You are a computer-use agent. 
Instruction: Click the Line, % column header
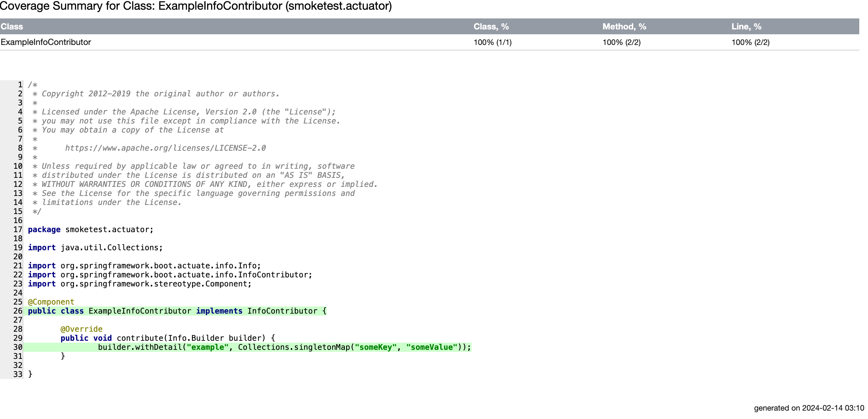coord(746,27)
